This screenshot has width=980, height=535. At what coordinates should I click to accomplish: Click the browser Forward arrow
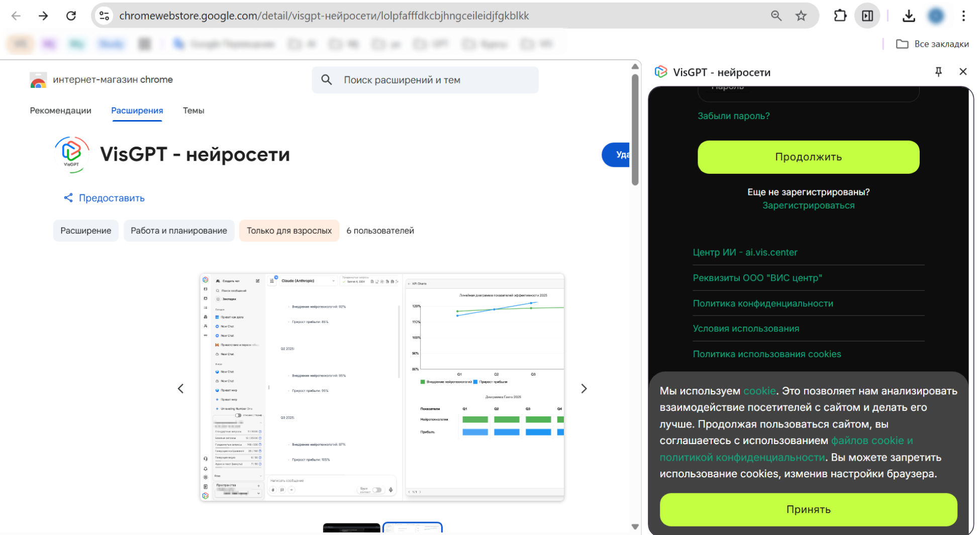click(x=43, y=16)
